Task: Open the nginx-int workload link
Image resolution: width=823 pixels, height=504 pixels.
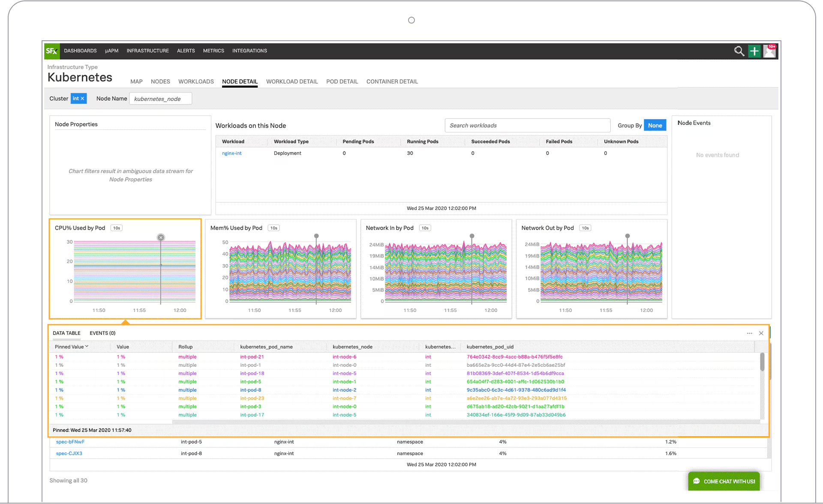Action: [231, 153]
